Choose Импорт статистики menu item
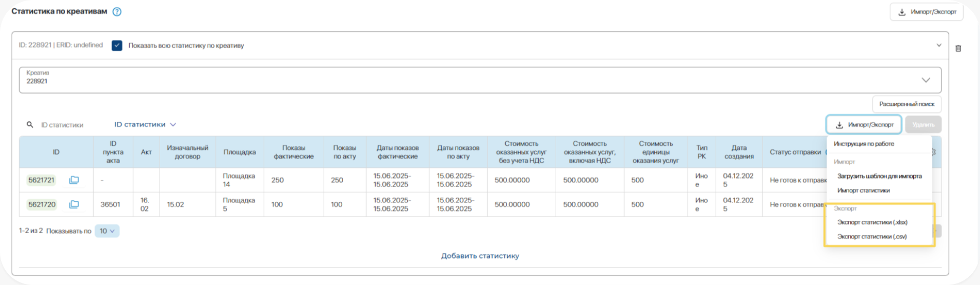 tap(864, 191)
